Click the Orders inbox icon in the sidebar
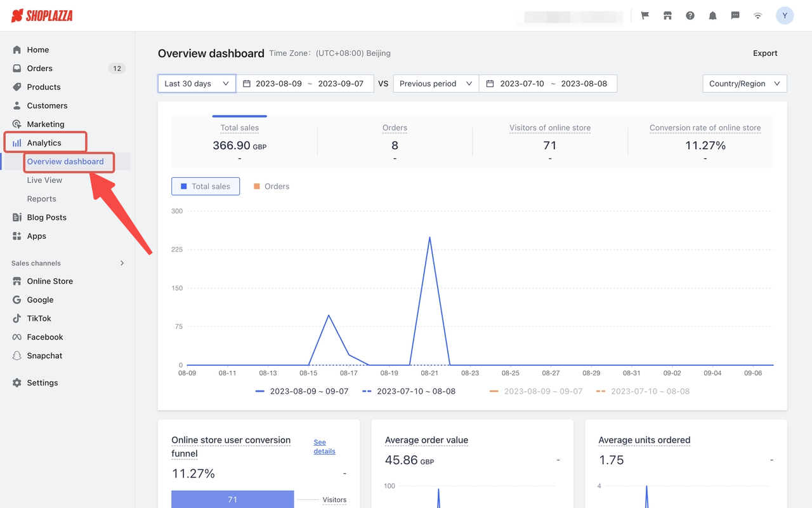Viewport: 812px width, 508px height. [x=17, y=68]
